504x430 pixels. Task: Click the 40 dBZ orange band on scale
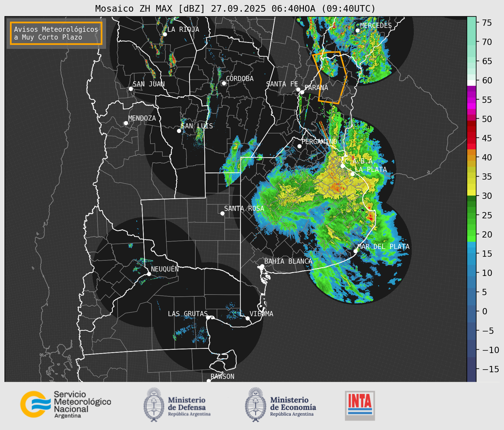pos(471,157)
